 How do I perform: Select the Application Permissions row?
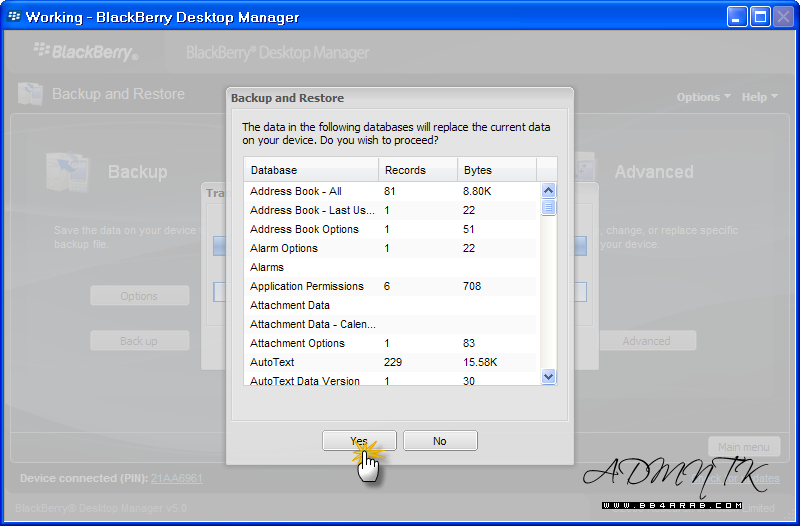point(303,286)
